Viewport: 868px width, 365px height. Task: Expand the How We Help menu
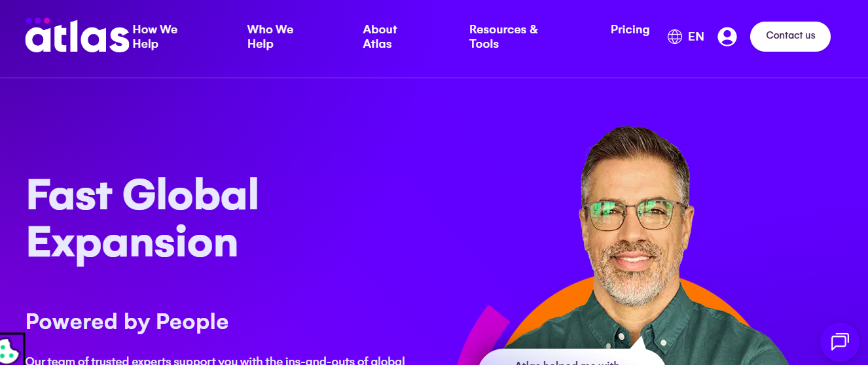click(155, 37)
